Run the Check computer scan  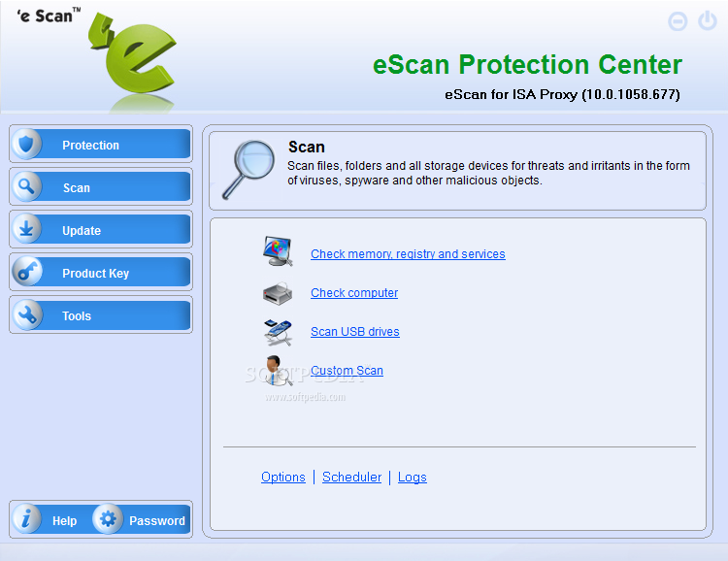tap(354, 293)
